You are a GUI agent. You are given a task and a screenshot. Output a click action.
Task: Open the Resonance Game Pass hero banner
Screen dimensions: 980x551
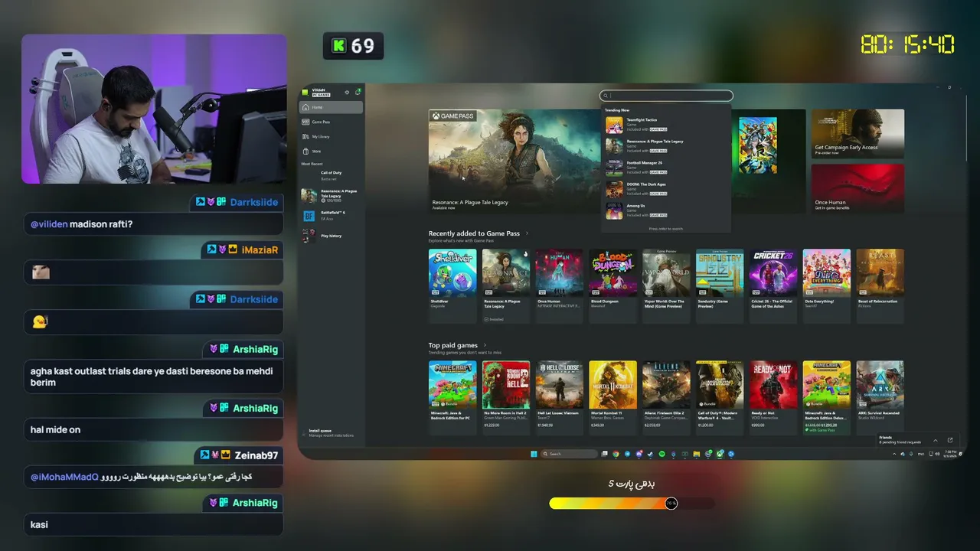click(513, 161)
